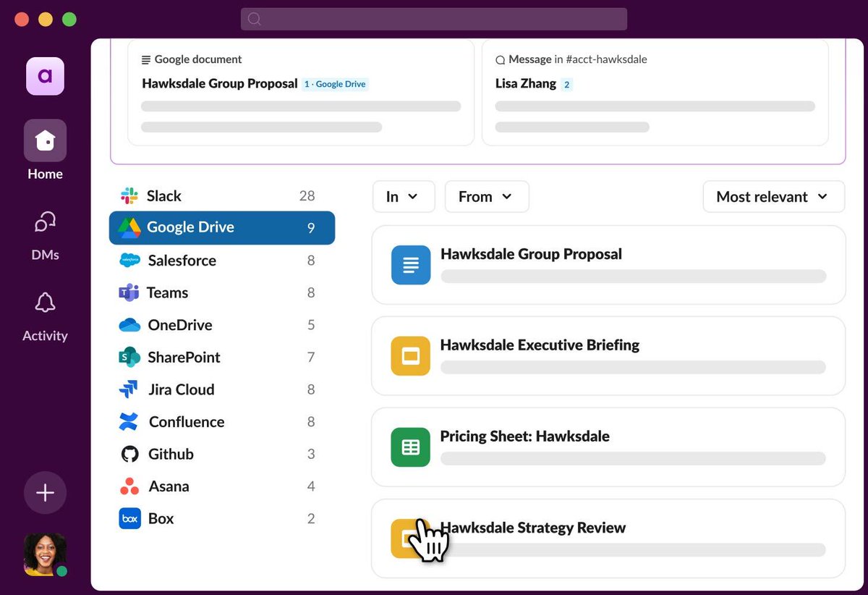
Task: Click the Microsoft Teams logo icon
Action: (129, 292)
